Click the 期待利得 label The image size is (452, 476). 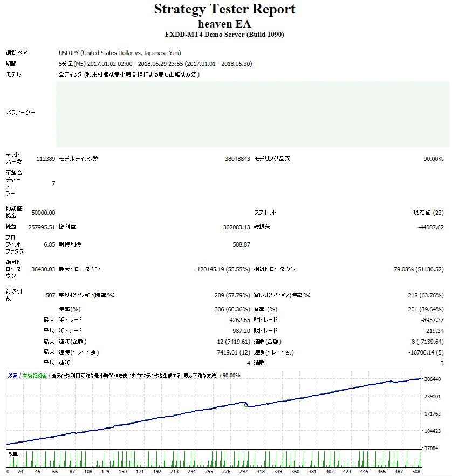point(70,244)
